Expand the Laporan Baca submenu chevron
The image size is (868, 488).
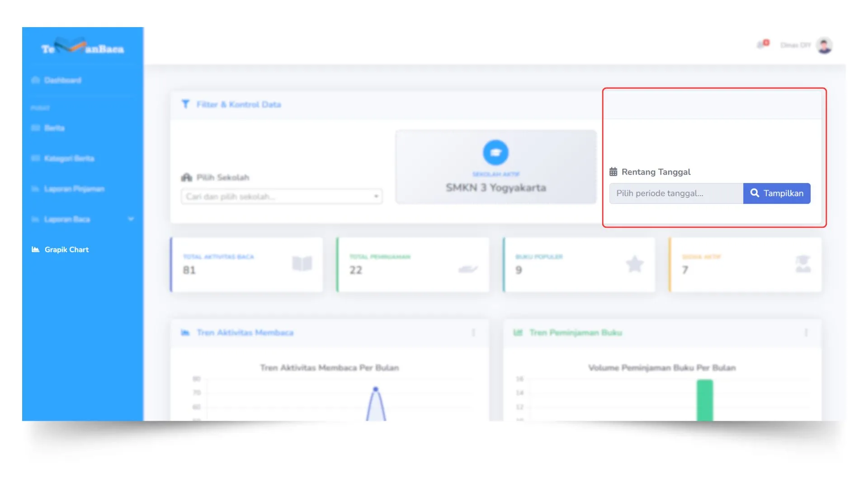point(131,219)
